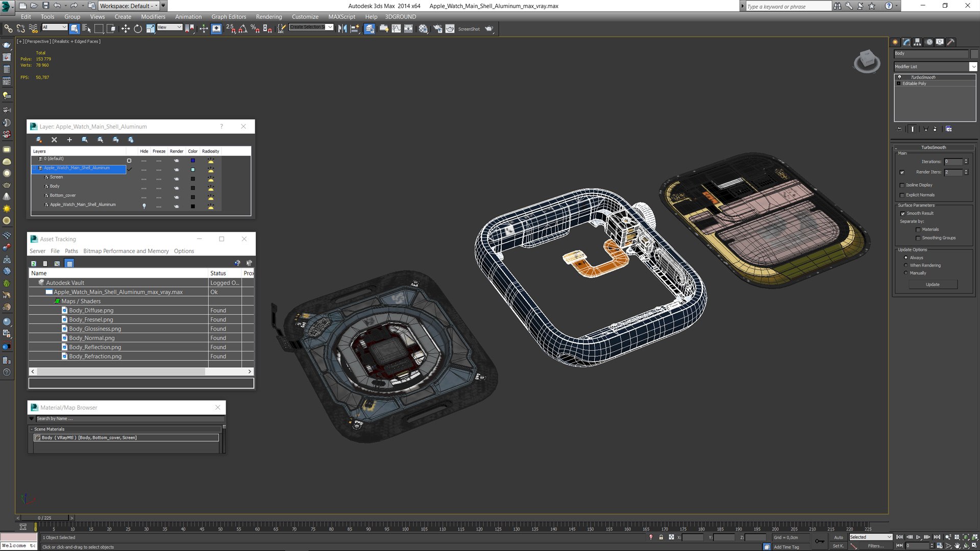The width and height of the screenshot is (980, 551).
Task: Click Refresh icon in Asset Tracking
Action: (x=34, y=264)
